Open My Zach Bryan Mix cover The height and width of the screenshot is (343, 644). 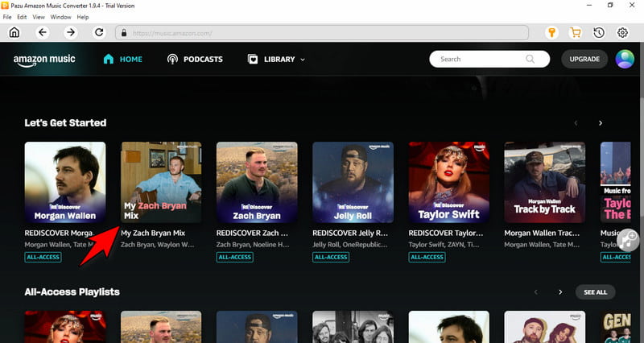pyautogui.click(x=161, y=183)
